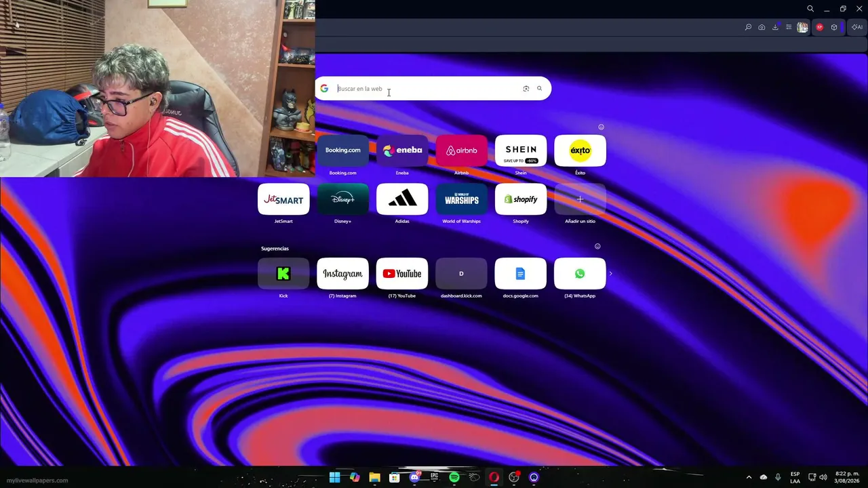
Task: Launch Copilot from the taskbar
Action: (x=355, y=477)
